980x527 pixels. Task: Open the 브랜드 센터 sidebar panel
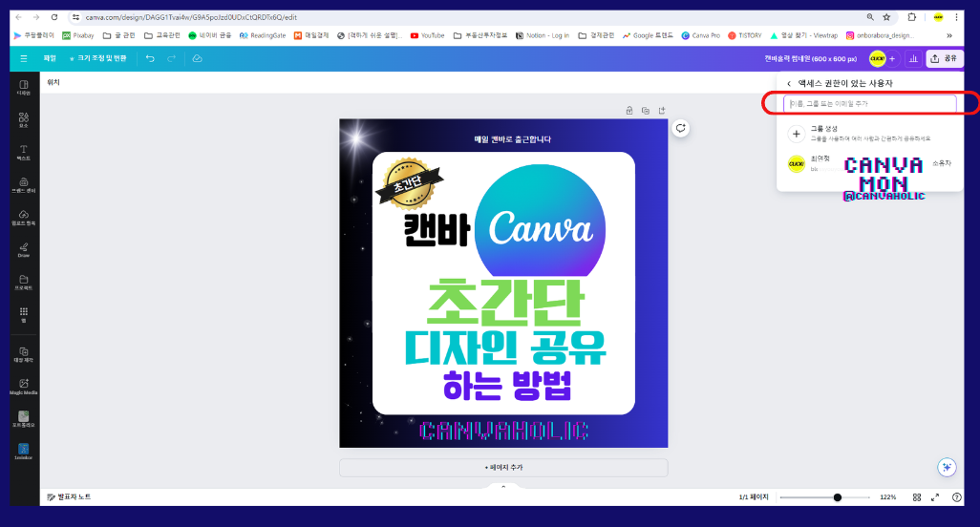[x=24, y=185]
